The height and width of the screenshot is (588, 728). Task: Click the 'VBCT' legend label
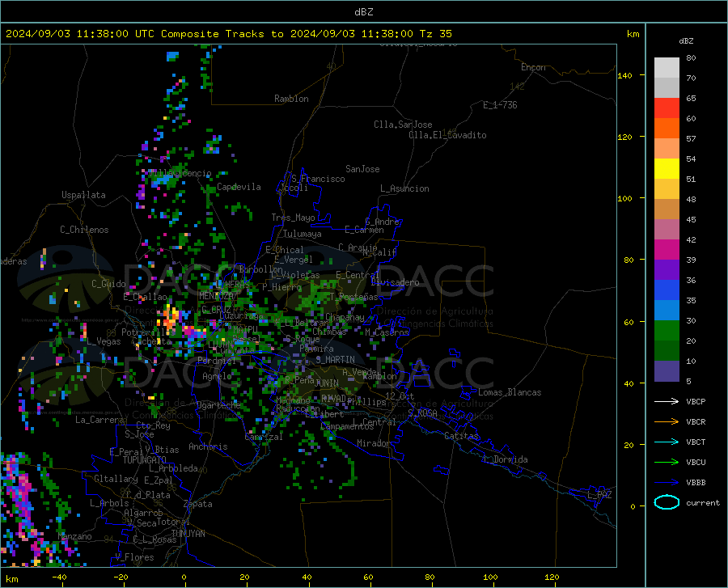(x=696, y=442)
